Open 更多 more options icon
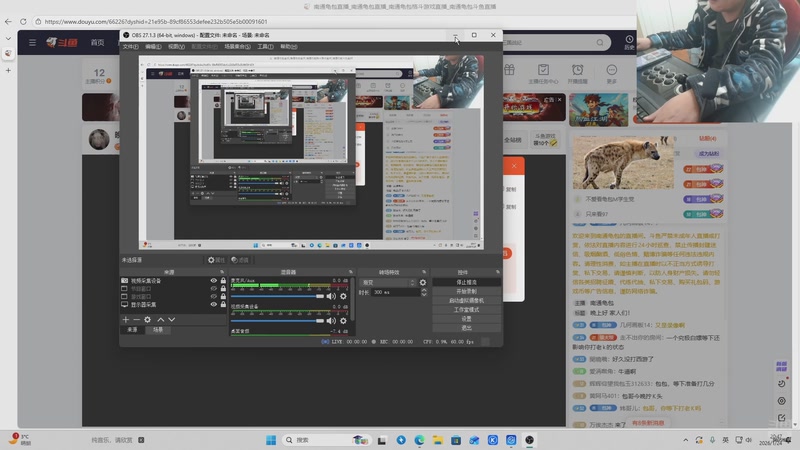The image size is (800, 450). [x=612, y=73]
